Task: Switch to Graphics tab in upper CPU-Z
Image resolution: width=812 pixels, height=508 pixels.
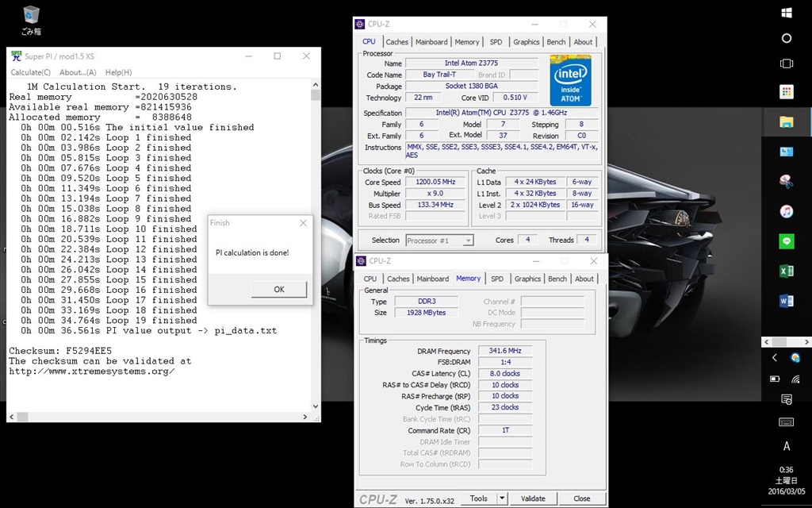Action: [x=527, y=42]
